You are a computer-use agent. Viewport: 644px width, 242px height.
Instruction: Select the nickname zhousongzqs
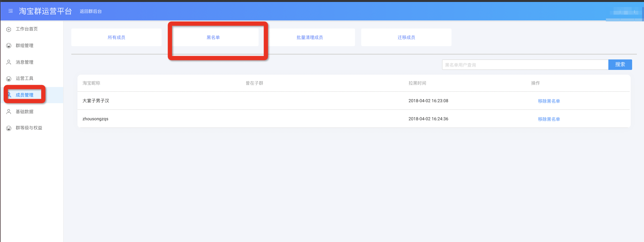(x=95, y=119)
